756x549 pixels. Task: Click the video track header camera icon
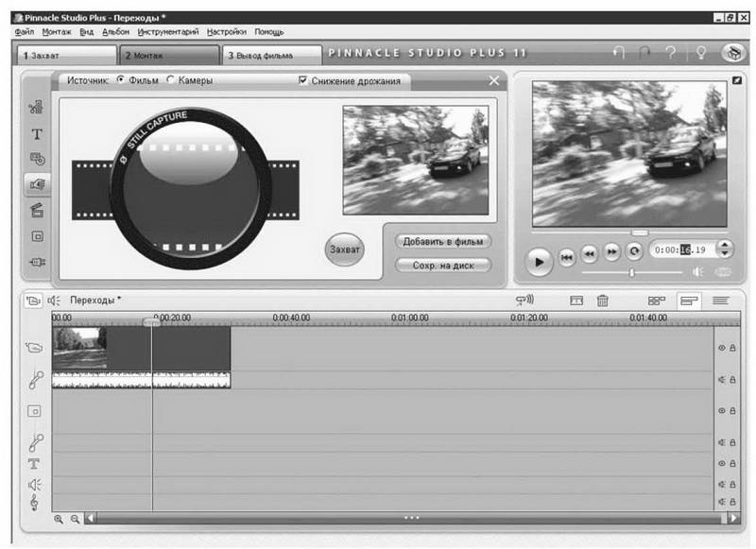tap(34, 347)
